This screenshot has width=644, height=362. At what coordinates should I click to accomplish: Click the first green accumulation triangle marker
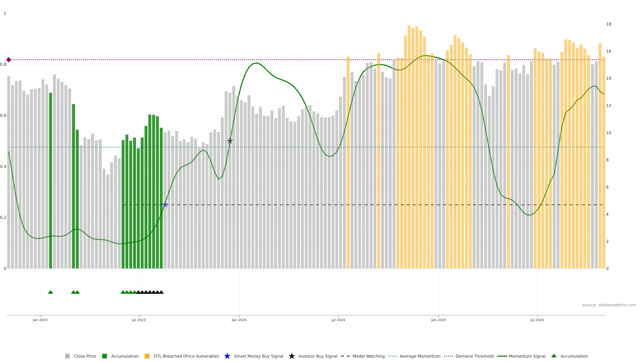coord(50,292)
